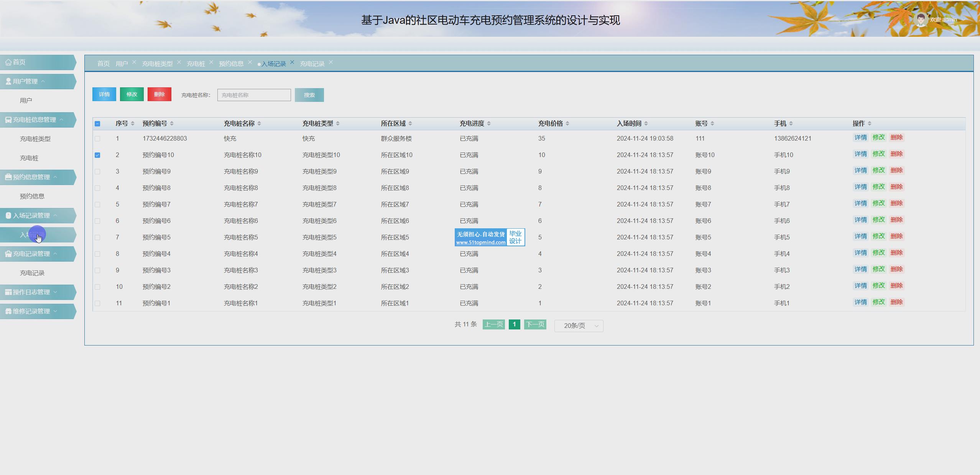Check the checkbox for row 1

pos(97,139)
